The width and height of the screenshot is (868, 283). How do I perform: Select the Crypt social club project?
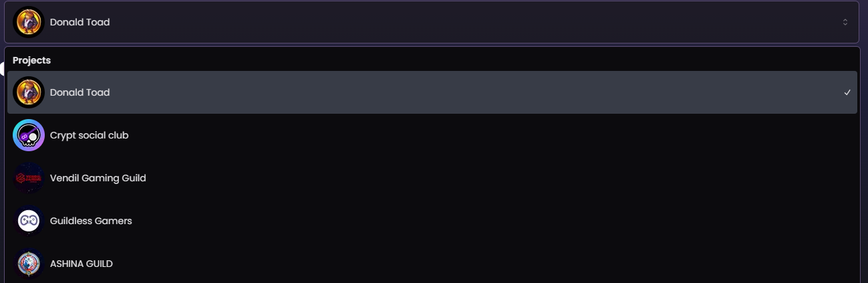pos(432,135)
